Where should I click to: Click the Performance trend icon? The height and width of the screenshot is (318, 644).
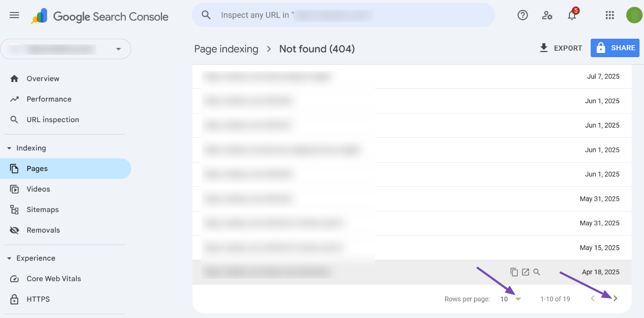[14, 99]
